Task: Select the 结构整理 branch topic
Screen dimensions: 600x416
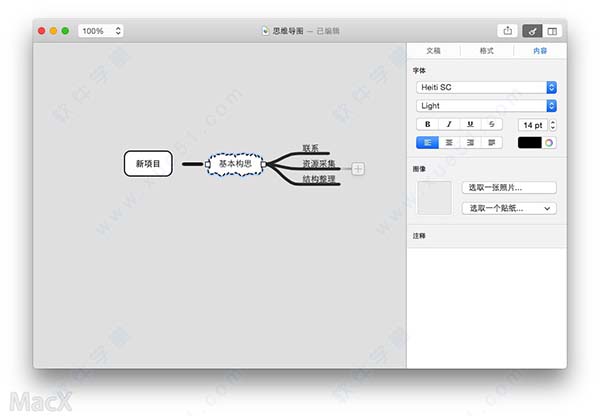Action: 319,179
